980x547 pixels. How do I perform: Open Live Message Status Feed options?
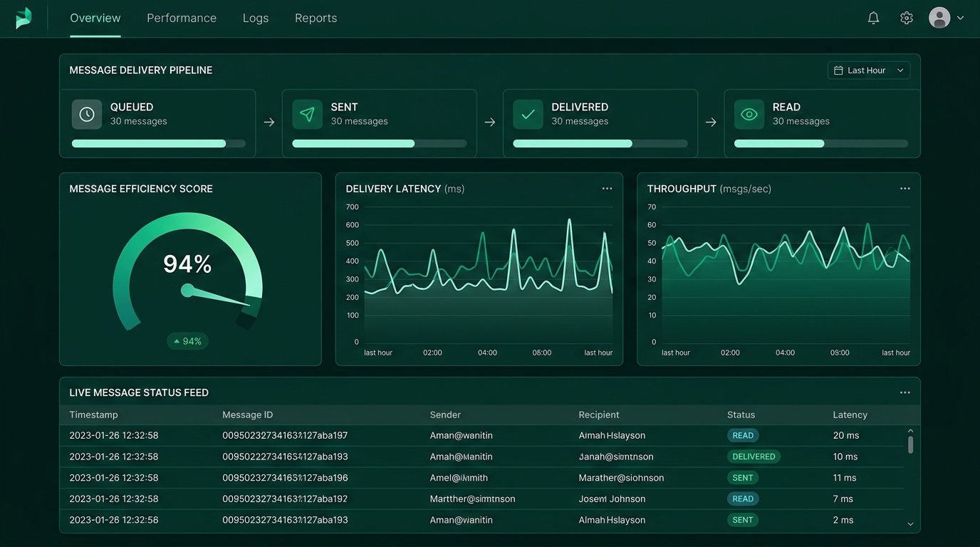905,392
